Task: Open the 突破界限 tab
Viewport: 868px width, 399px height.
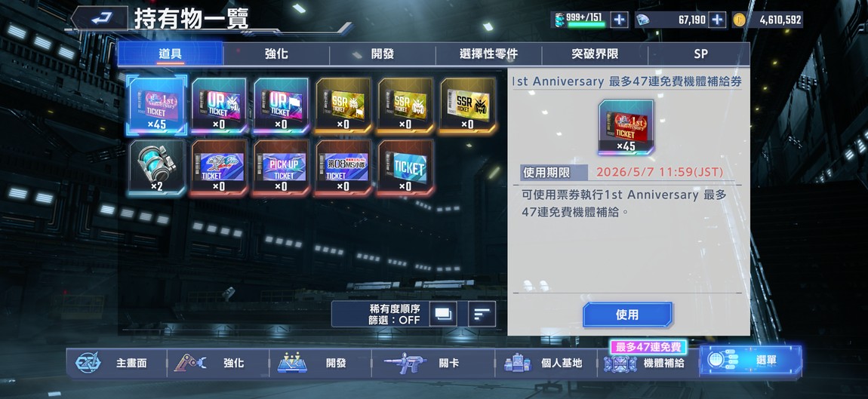Action: tap(595, 54)
